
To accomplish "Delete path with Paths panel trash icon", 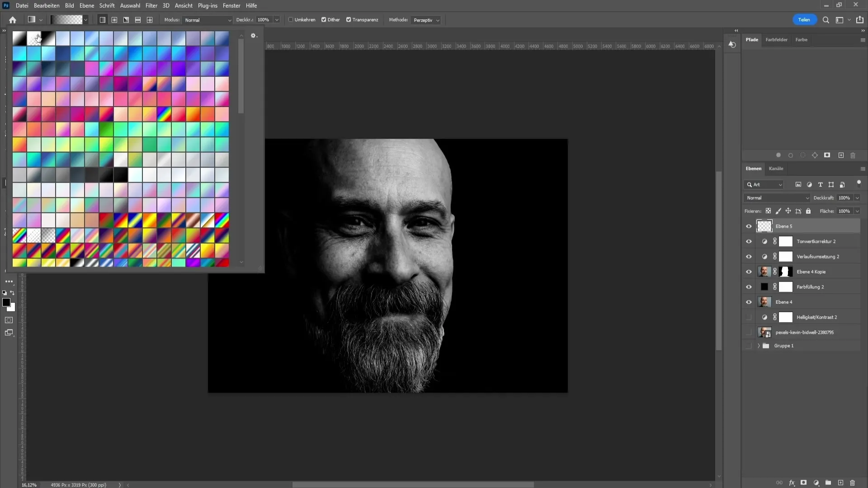I will (x=853, y=155).
